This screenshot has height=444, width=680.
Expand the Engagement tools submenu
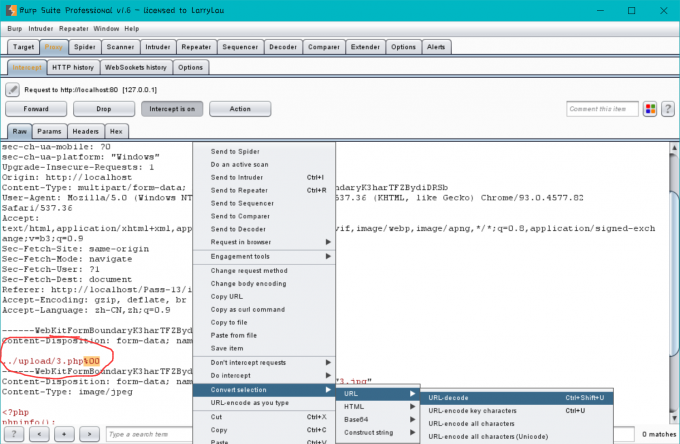pyautogui.click(x=264, y=256)
